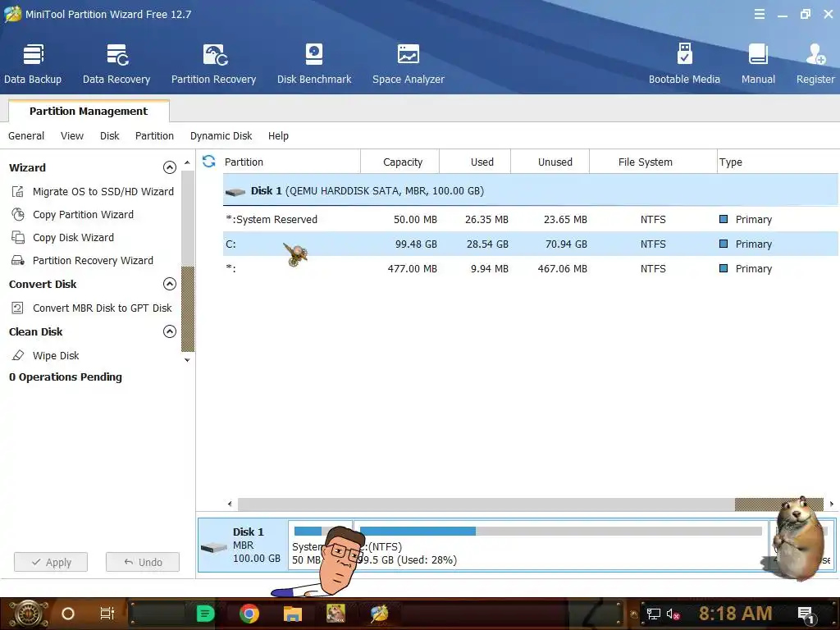Click the partition list right scroll arrow
Image resolution: width=840 pixels, height=630 pixels.
(x=832, y=504)
